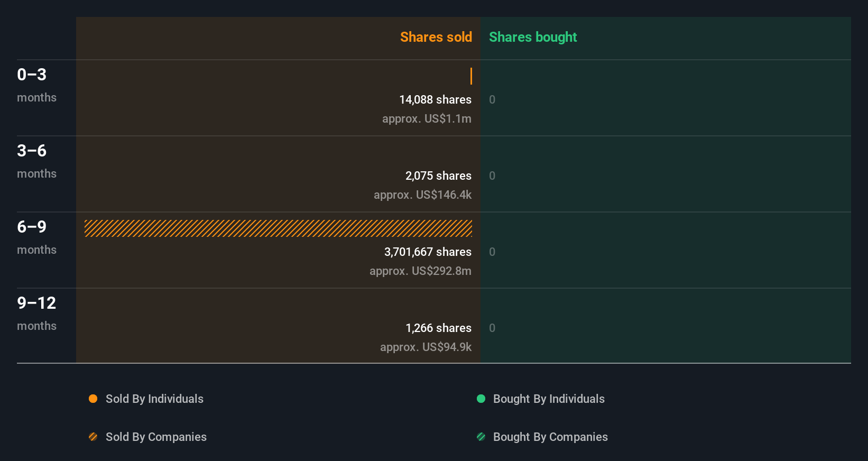Click the hatched 6–9 months sold bar
This screenshot has width=868, height=461.
click(x=278, y=228)
